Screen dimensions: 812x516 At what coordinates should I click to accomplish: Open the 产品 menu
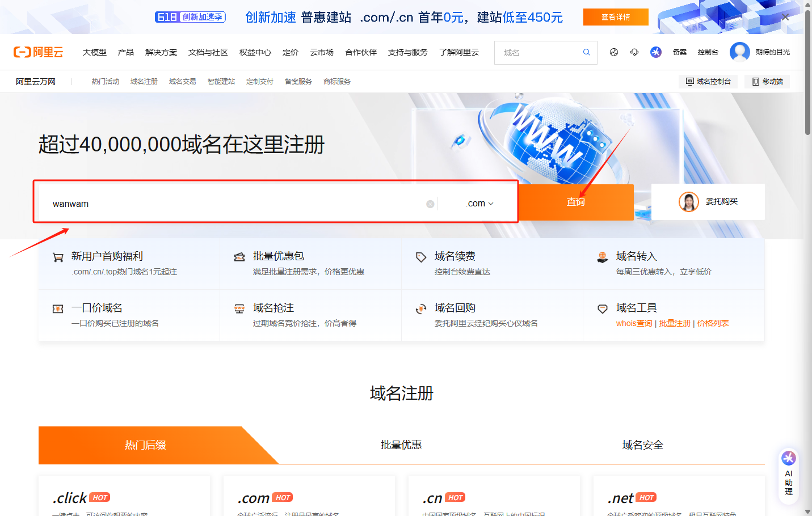(x=126, y=52)
